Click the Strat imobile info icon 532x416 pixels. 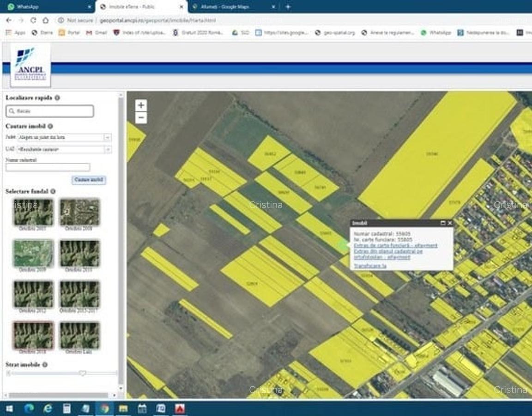coord(44,365)
